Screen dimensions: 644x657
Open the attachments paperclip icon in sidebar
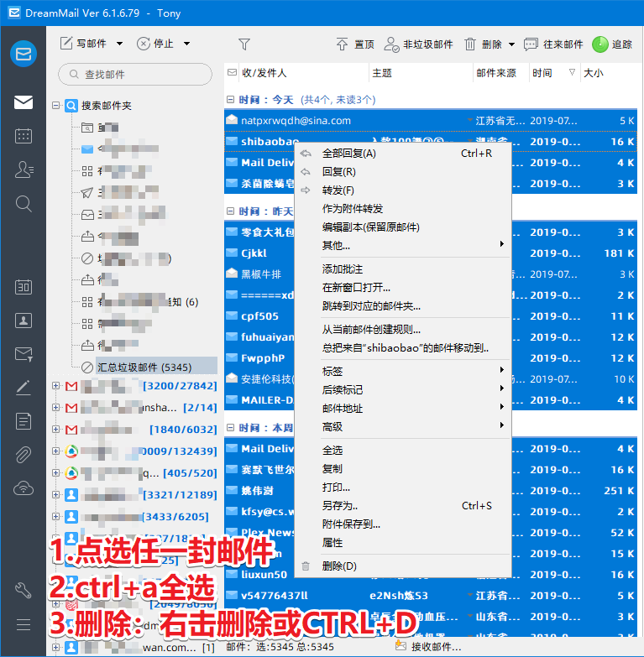24,455
